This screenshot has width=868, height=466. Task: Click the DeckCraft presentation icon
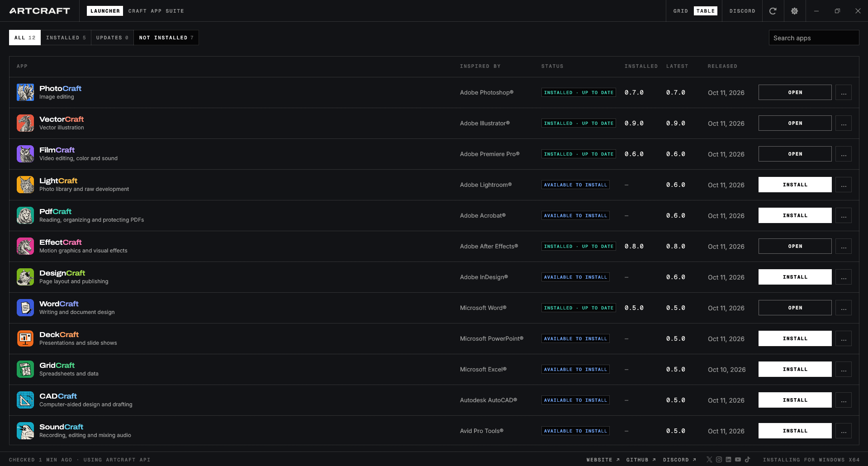[25, 338]
